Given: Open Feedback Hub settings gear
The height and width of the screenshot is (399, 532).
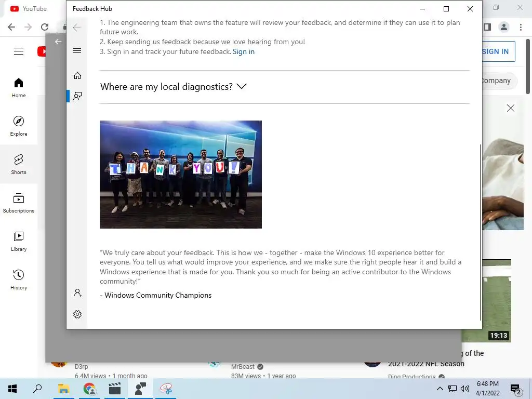Looking at the screenshot, I should click(x=77, y=314).
